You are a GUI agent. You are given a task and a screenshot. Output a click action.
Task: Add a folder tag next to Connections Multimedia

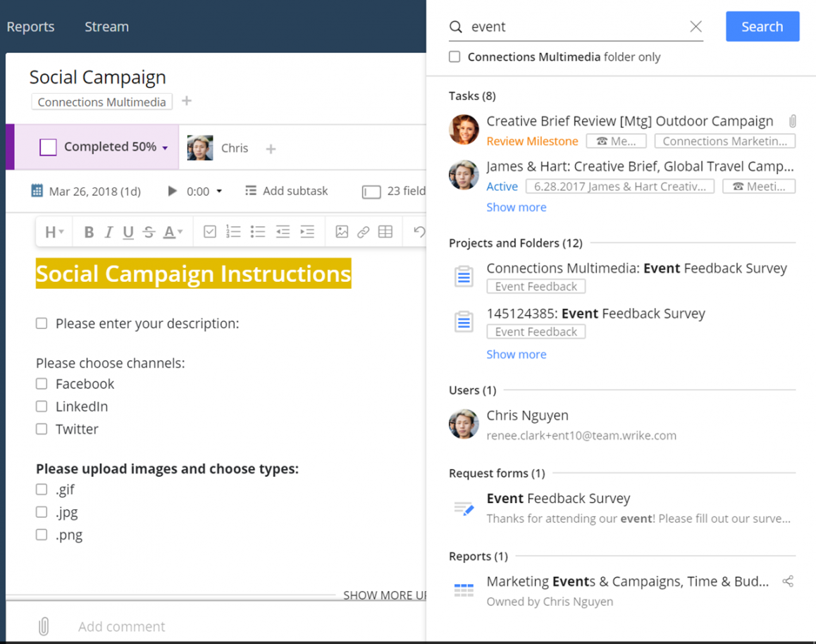click(186, 100)
